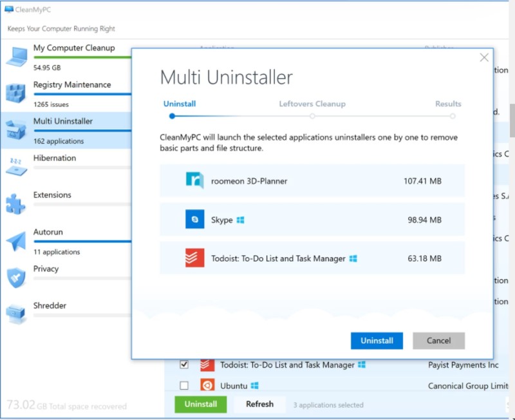
Task: Click the Hibernation zzz icon
Action: click(15, 167)
